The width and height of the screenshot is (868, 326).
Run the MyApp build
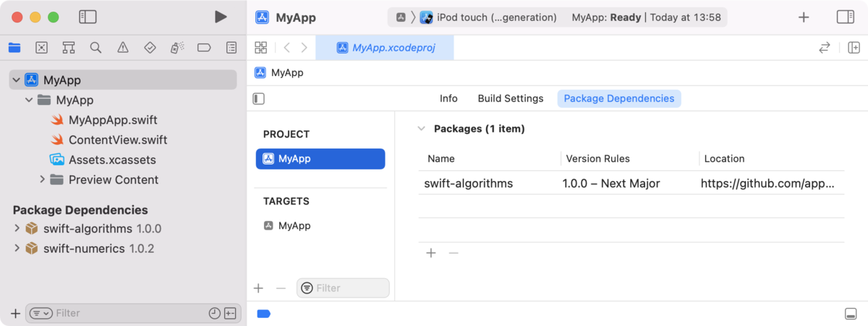(221, 17)
